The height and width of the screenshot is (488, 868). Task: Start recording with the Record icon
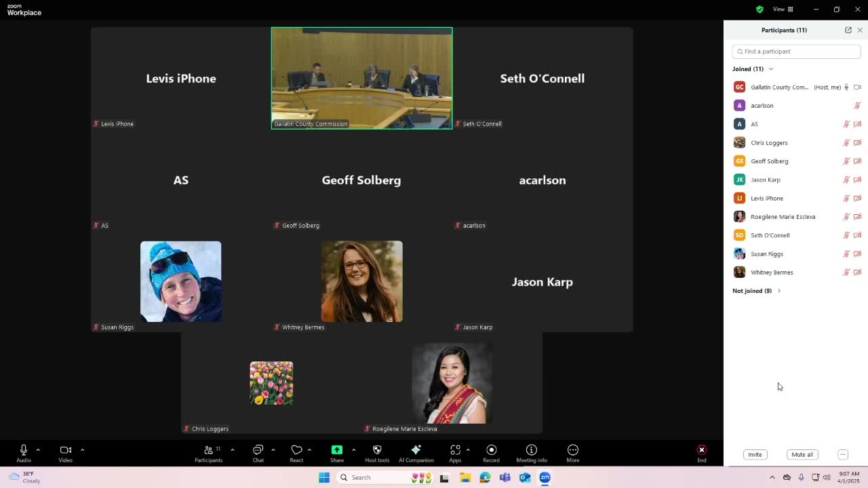(491, 450)
